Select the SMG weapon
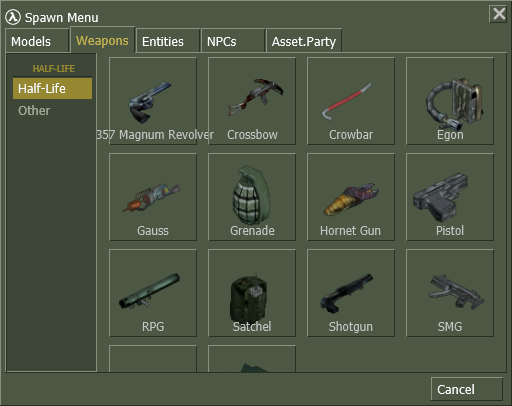 click(450, 293)
